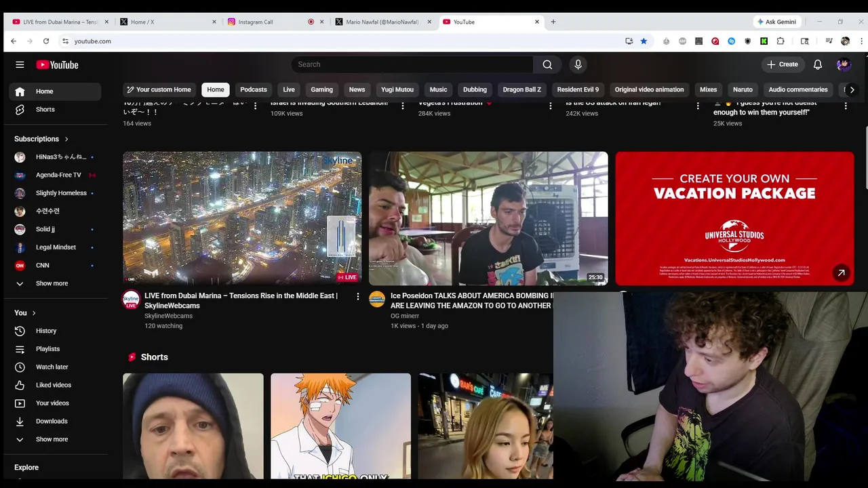
Task: Open the media control music icon
Action: tap(829, 41)
